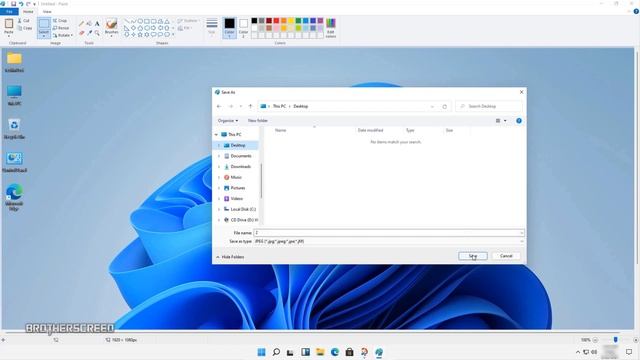Select Local Disk (C:) in folder tree
Image resolution: width=640 pixels, height=360 pixels.
coord(243,209)
